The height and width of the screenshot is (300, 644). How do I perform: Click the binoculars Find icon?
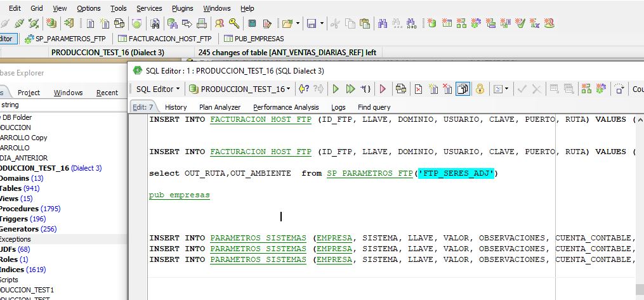[x=383, y=24]
